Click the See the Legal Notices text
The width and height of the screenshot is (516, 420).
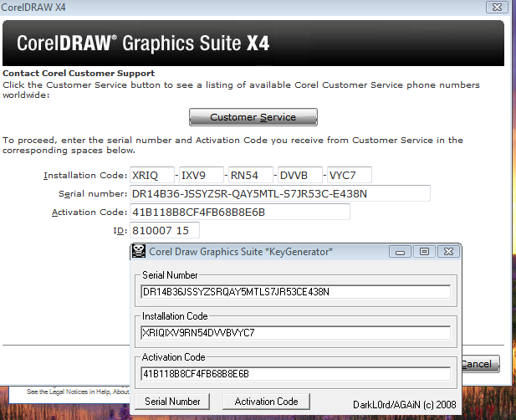(78, 392)
